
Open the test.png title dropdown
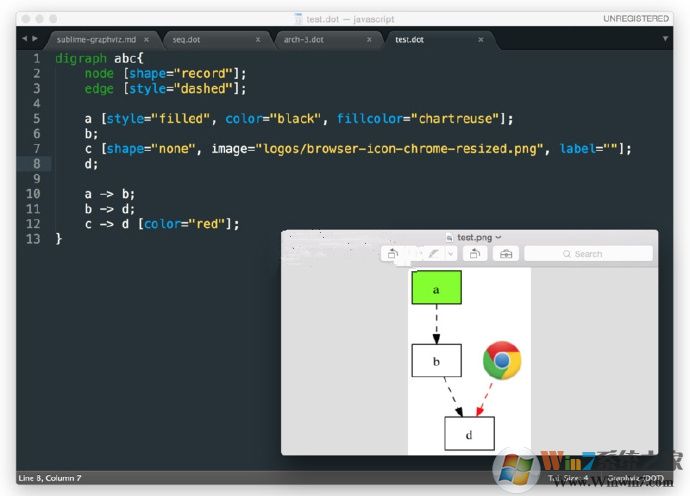pos(498,238)
